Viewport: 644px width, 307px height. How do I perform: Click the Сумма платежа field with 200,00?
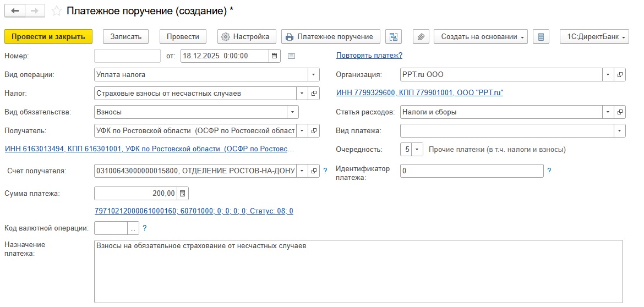(136, 193)
